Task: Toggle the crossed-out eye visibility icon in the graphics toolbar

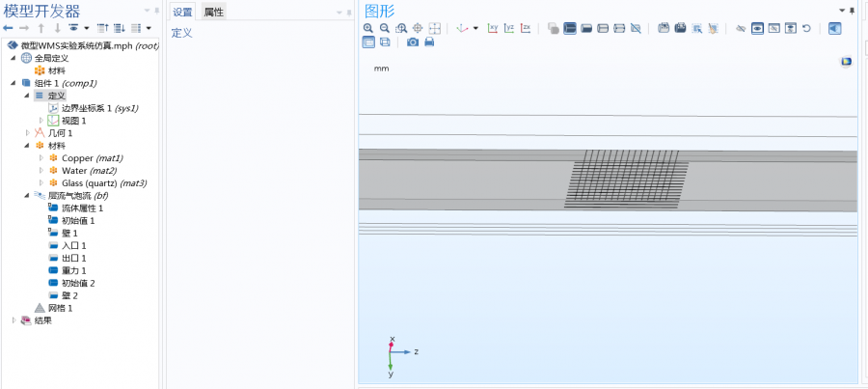Action: point(741,28)
